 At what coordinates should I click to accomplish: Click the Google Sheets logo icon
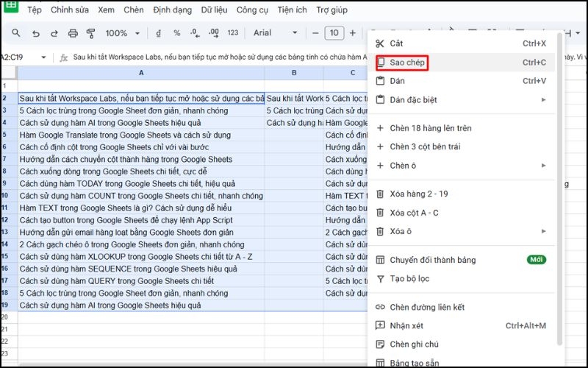click(x=11, y=6)
